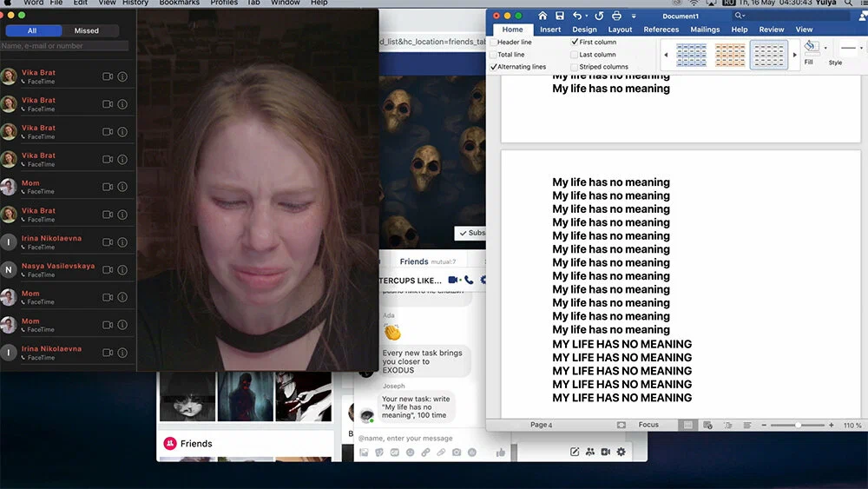Zoom in with the plus icon in Word

[x=831, y=425]
